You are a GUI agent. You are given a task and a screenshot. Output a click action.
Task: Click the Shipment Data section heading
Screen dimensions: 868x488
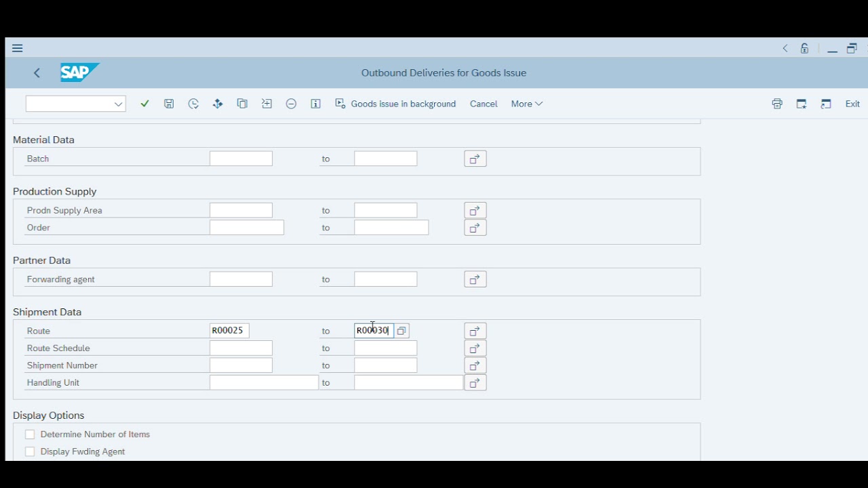pyautogui.click(x=47, y=312)
